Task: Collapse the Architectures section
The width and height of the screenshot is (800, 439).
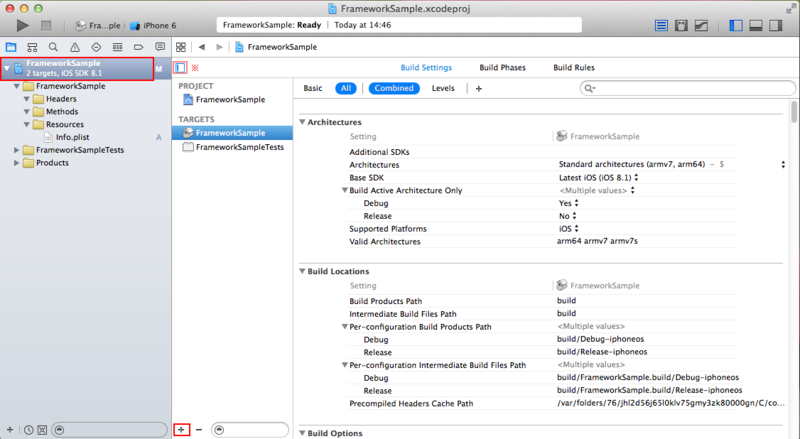Action: tap(302, 122)
